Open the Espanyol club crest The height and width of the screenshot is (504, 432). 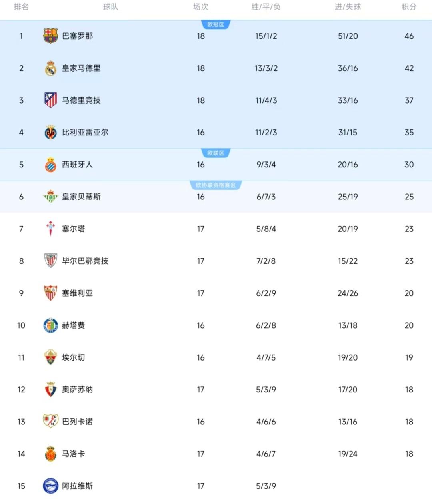click(50, 165)
